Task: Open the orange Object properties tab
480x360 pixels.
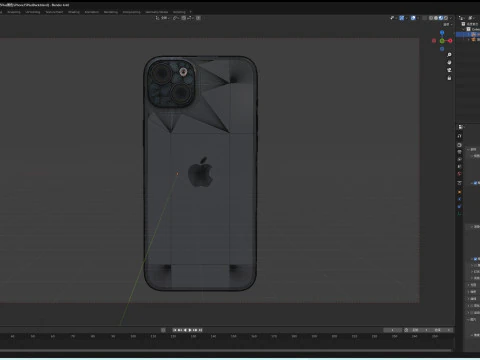Action: pos(459,192)
